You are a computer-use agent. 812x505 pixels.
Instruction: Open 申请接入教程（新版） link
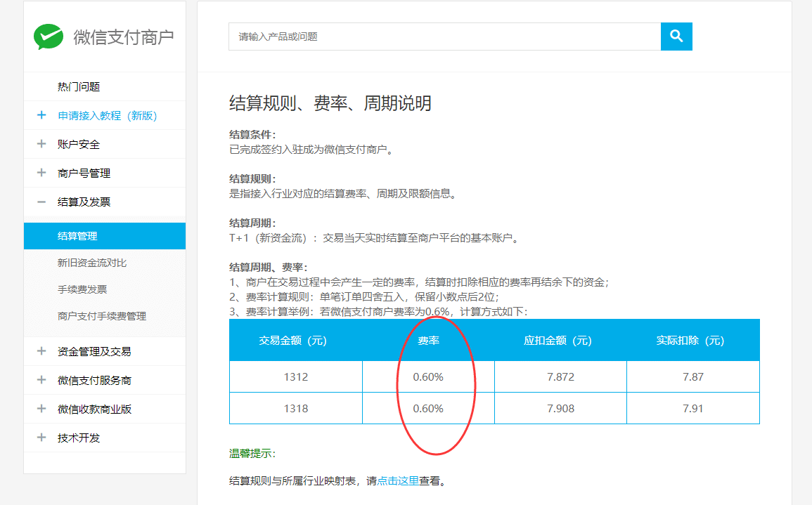(x=107, y=115)
